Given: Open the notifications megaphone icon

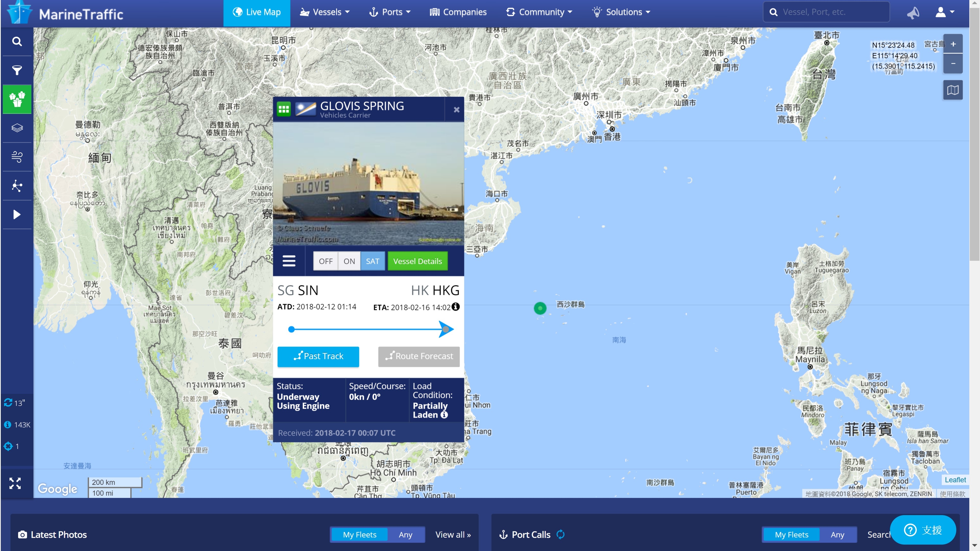Looking at the screenshot, I should (913, 12).
